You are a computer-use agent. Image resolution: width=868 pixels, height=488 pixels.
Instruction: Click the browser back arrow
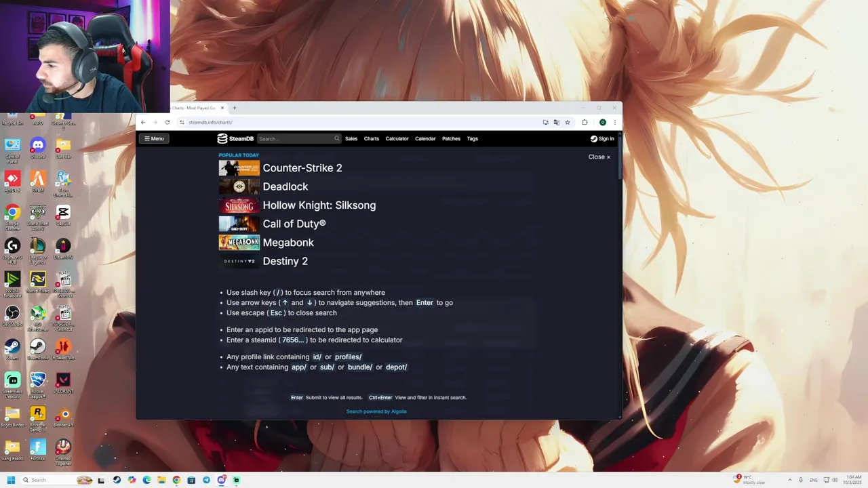(143, 122)
